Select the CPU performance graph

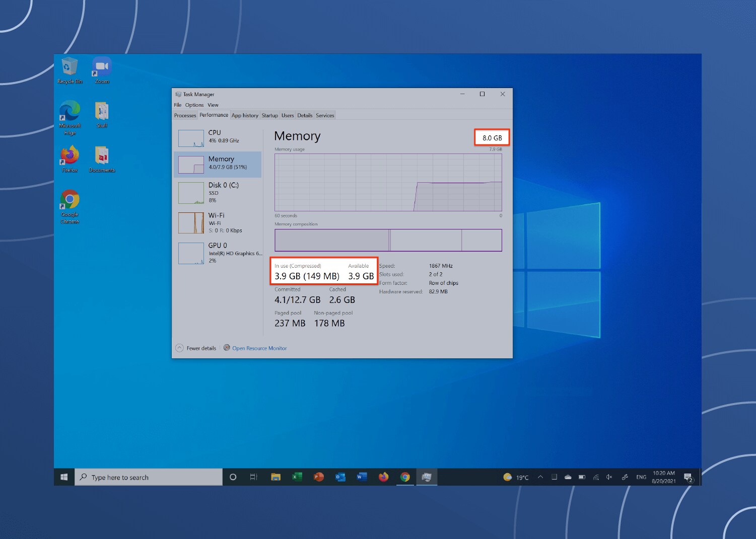click(217, 136)
